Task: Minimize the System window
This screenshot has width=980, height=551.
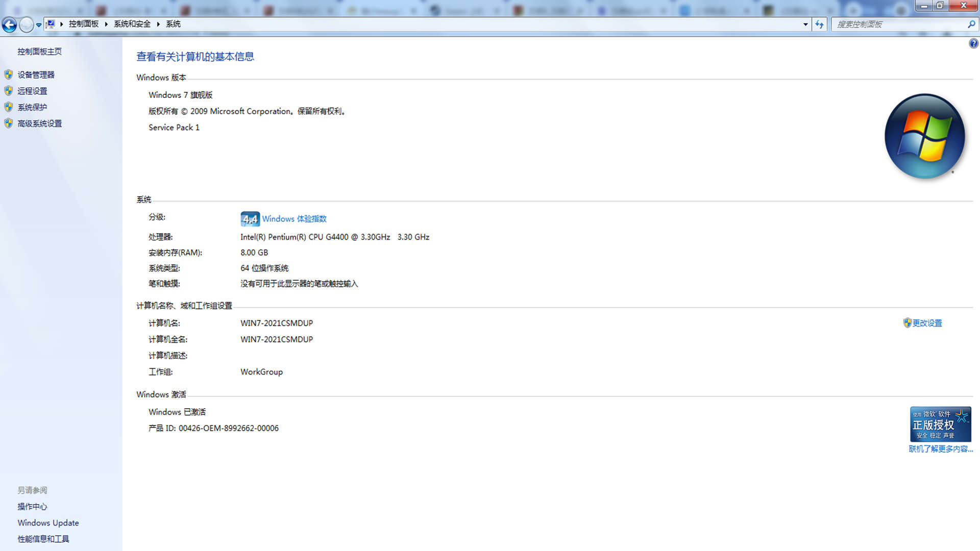Action: pos(924,6)
